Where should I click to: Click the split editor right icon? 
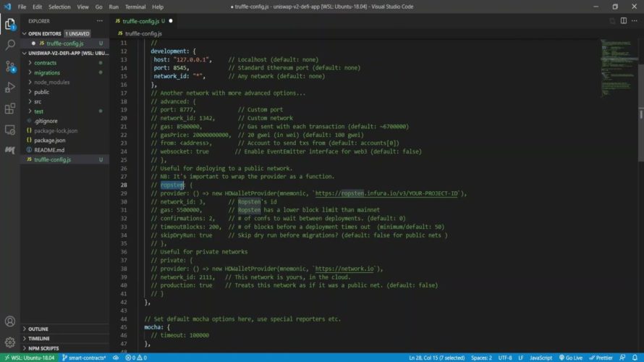point(624,20)
